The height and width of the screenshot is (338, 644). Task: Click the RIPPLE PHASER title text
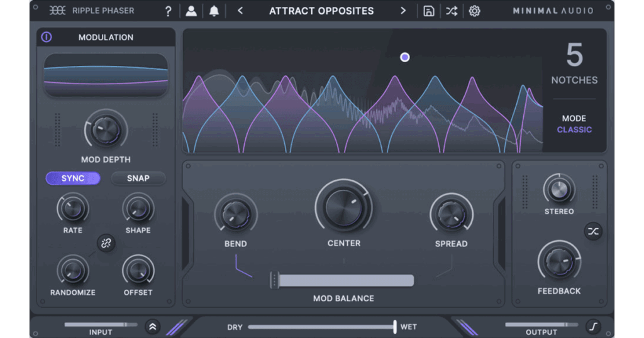click(103, 11)
